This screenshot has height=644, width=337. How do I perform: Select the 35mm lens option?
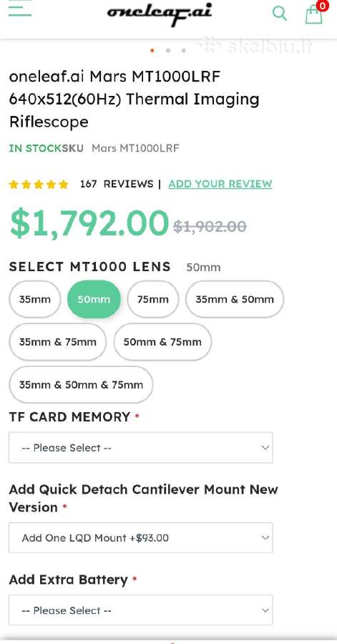35,299
